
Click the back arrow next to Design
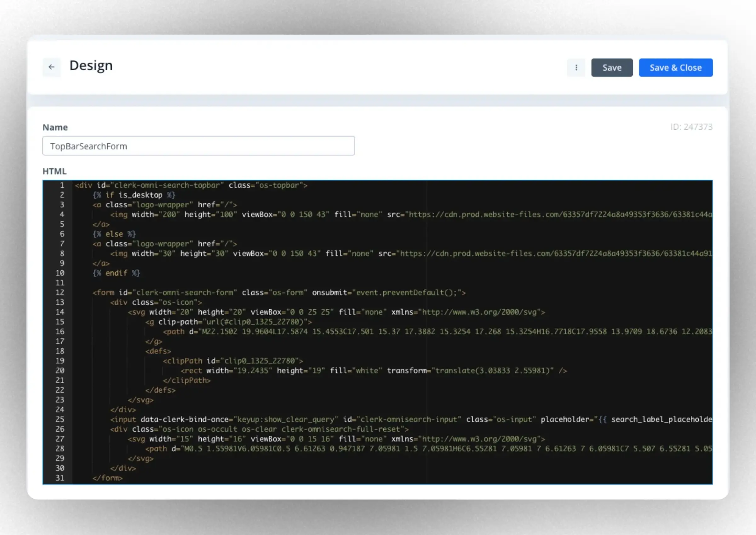[51, 67]
